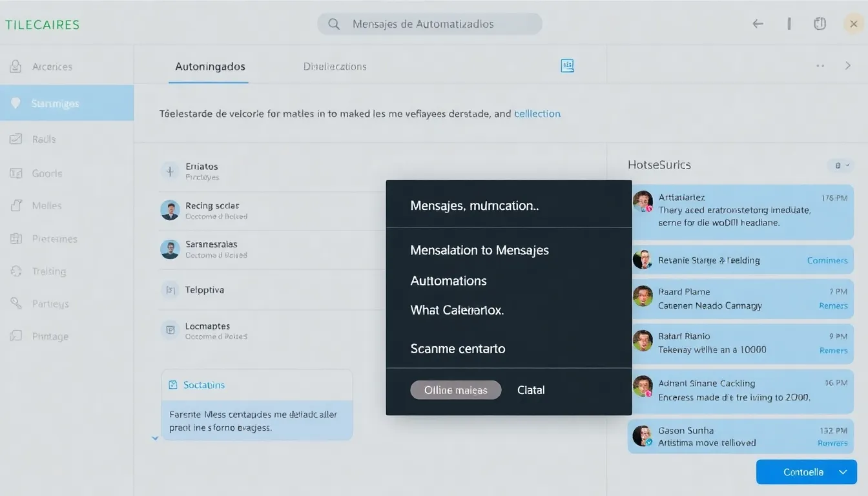
Task: Switch to the Autoningados tab
Action: coord(210,67)
